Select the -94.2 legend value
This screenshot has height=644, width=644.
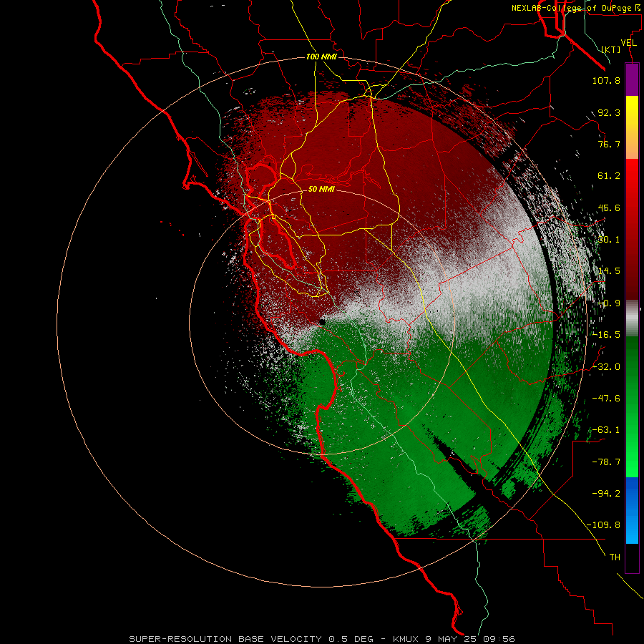tap(606, 493)
